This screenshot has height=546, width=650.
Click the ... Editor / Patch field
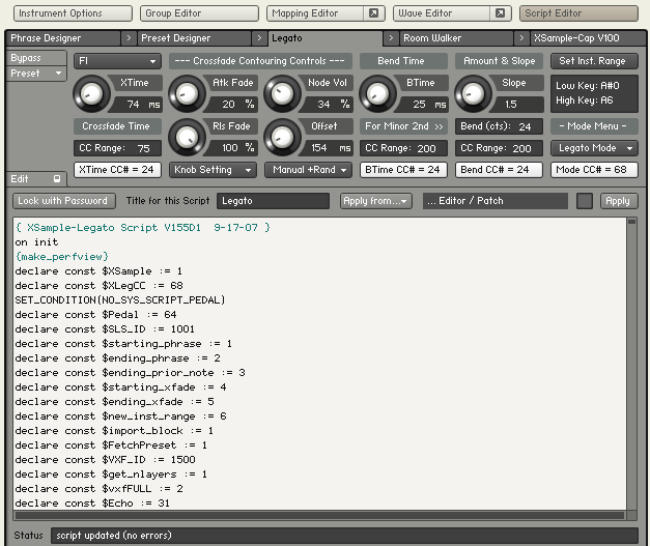pos(495,201)
